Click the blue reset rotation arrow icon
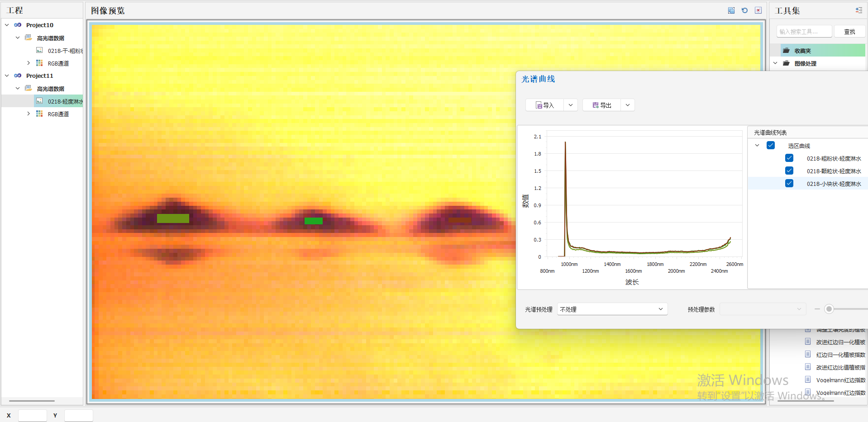This screenshot has width=868, height=422. tap(744, 10)
